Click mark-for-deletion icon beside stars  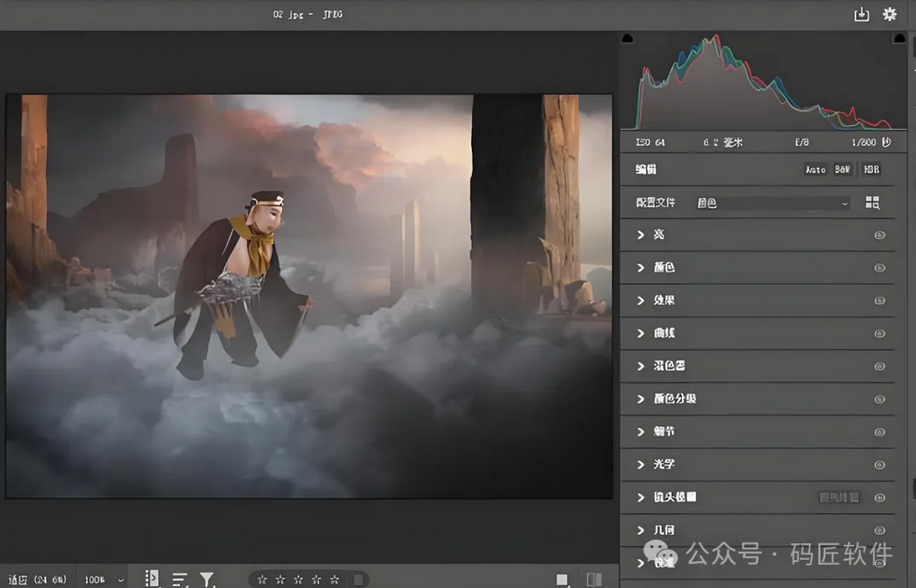click(x=358, y=579)
